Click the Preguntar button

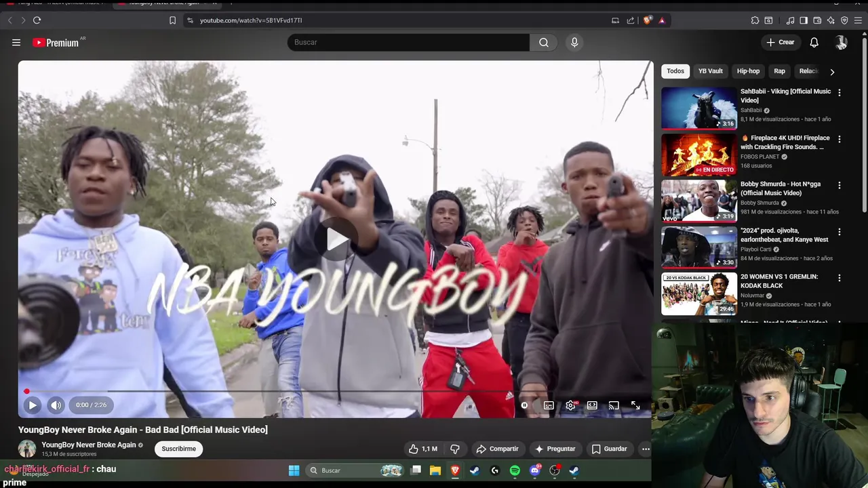point(555,449)
